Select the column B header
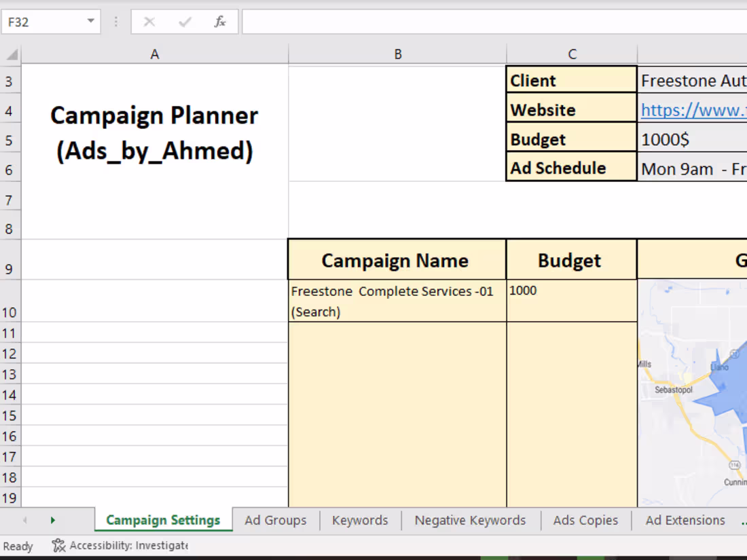Screen dimensions: 747x560 [x=398, y=54]
